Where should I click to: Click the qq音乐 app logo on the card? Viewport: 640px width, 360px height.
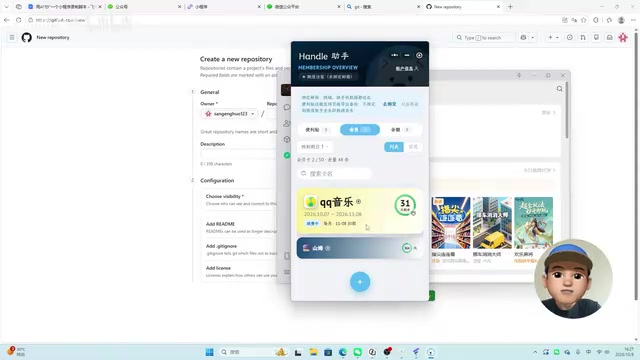point(310,202)
